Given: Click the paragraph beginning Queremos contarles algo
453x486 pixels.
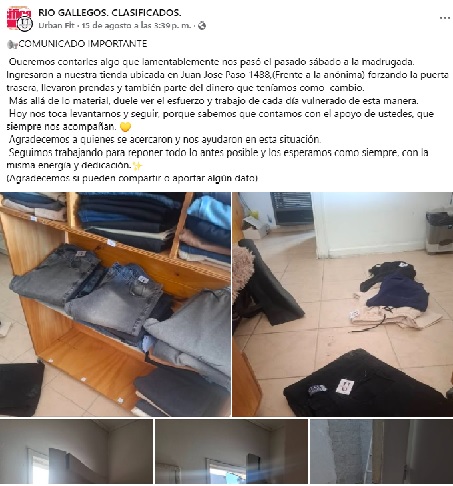Looking at the screenshot, I should coord(227,75).
